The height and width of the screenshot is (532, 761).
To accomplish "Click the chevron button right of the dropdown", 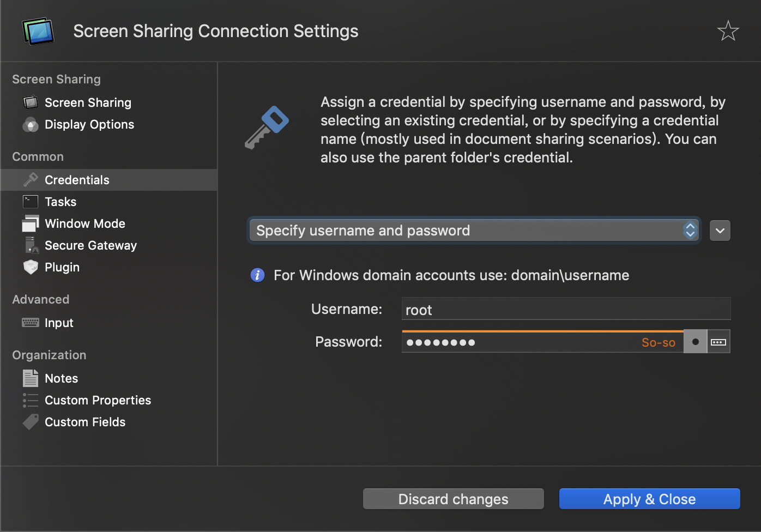I will click(x=720, y=230).
